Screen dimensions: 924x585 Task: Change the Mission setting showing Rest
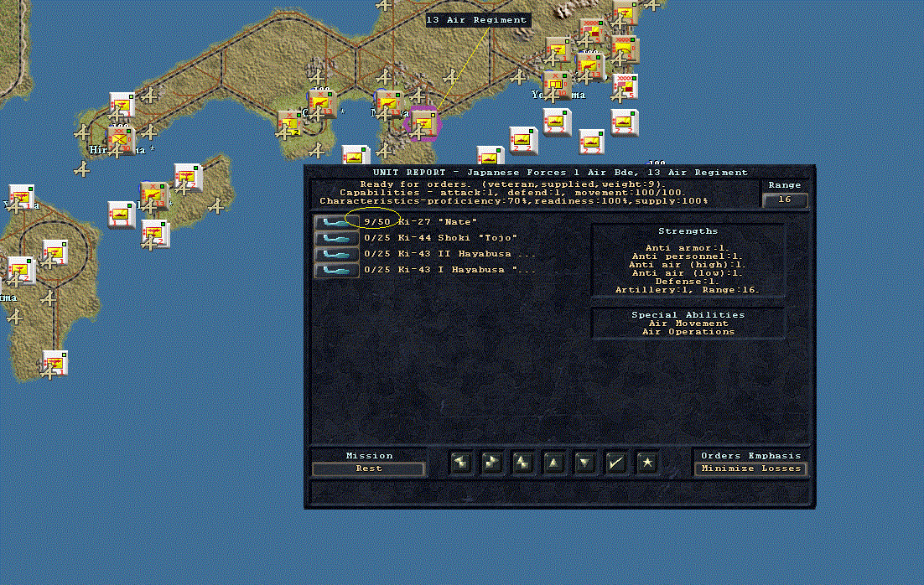369,469
